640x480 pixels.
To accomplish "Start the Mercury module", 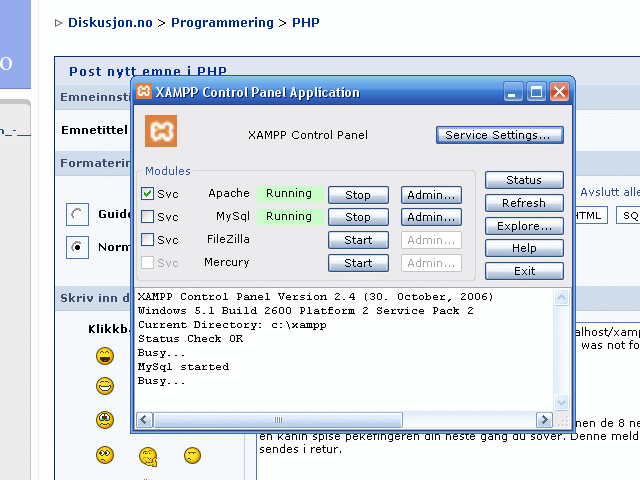I will [x=358, y=263].
